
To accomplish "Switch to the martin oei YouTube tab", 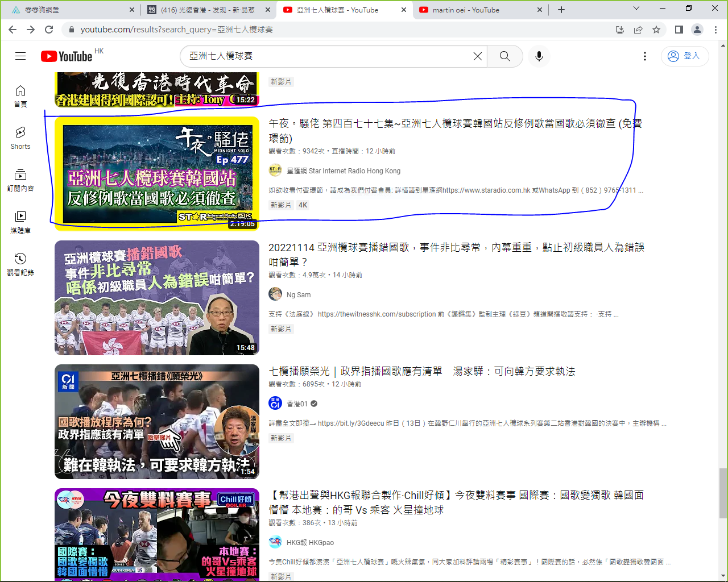I will (481, 10).
